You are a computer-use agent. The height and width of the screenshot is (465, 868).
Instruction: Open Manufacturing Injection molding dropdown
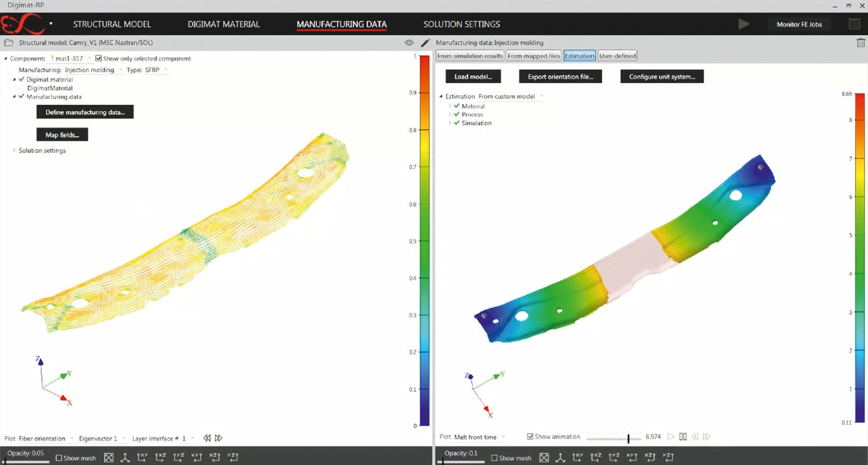click(93, 70)
